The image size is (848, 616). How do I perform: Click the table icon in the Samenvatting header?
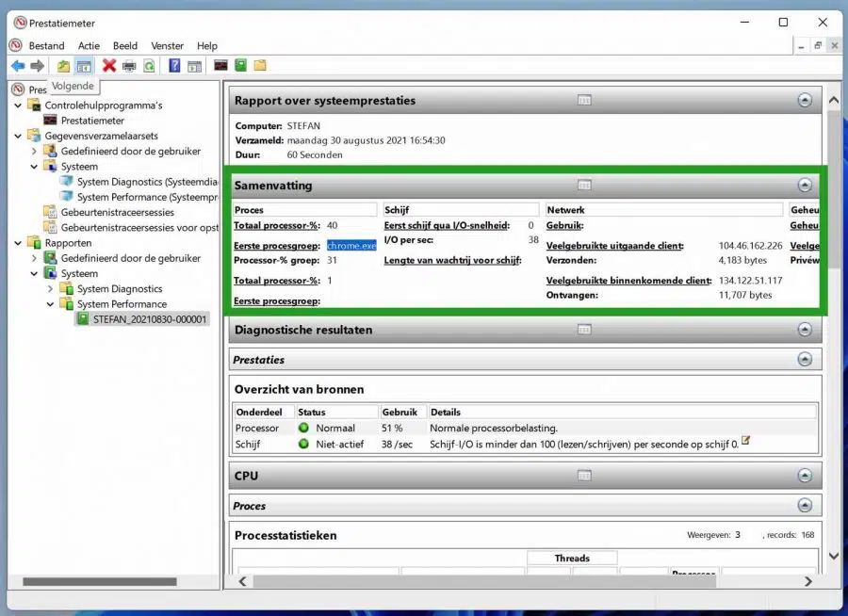pos(584,185)
